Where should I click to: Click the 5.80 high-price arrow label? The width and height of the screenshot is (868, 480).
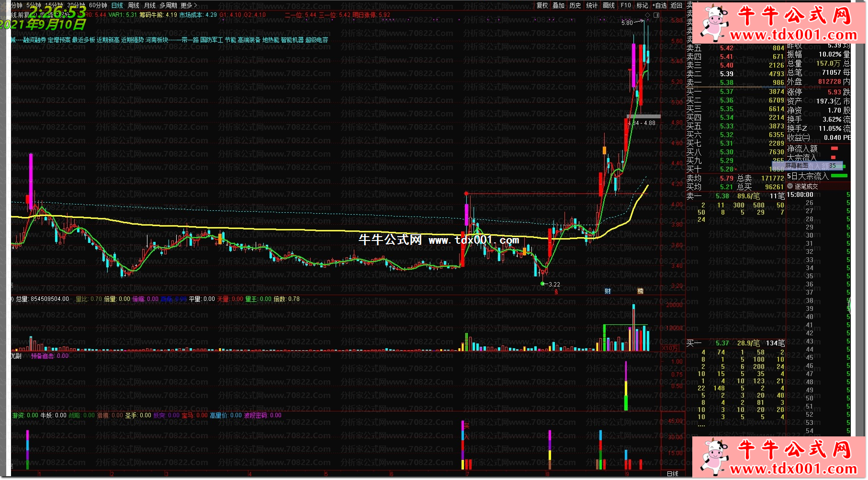click(x=627, y=23)
